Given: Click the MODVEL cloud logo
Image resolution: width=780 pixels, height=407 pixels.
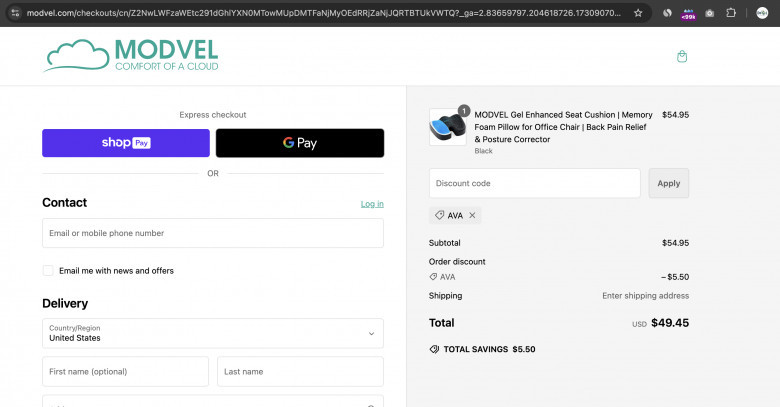Looking at the screenshot, I should point(131,55).
